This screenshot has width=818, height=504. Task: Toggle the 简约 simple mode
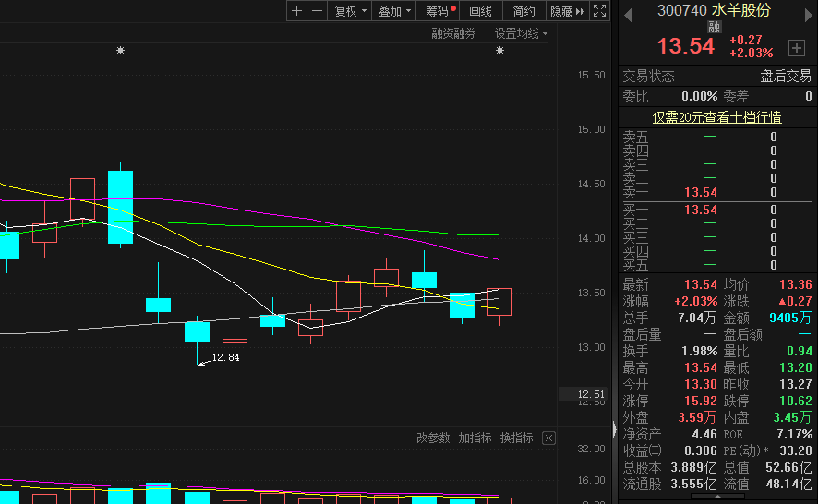(x=523, y=11)
